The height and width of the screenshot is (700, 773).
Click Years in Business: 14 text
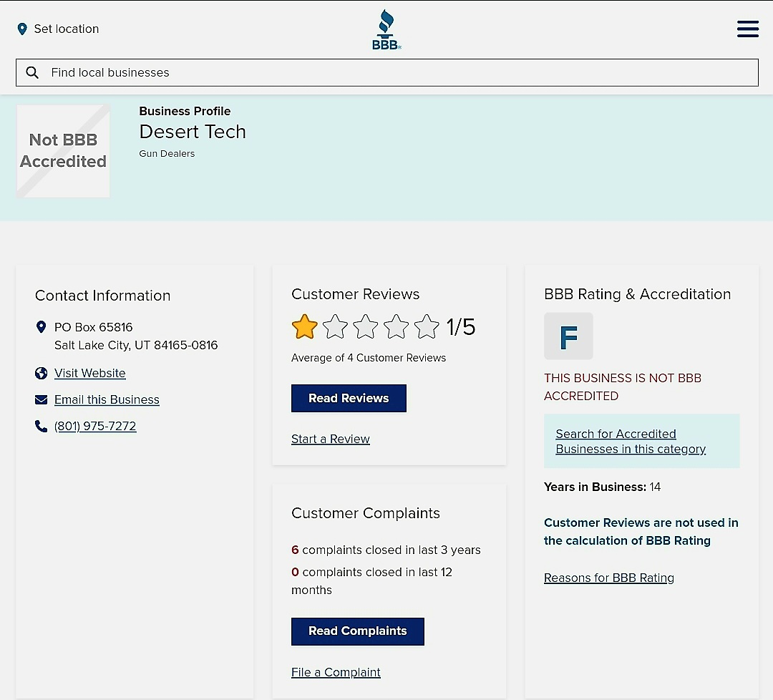(x=602, y=487)
